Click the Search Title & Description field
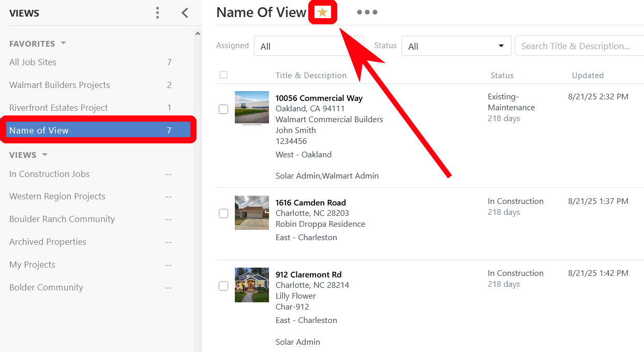 point(579,46)
